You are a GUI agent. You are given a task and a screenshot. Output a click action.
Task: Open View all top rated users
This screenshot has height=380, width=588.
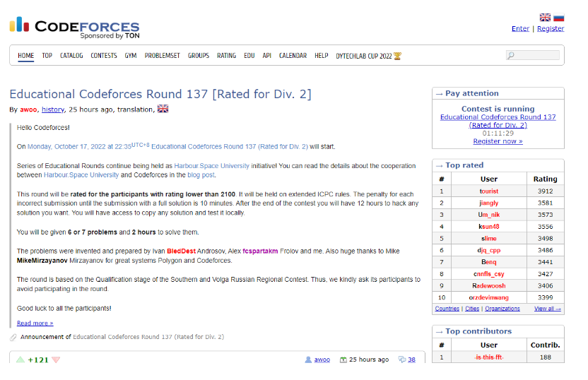(548, 309)
